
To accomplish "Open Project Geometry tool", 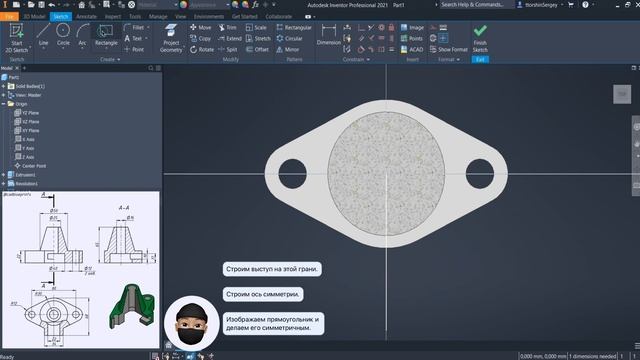I will (171, 38).
